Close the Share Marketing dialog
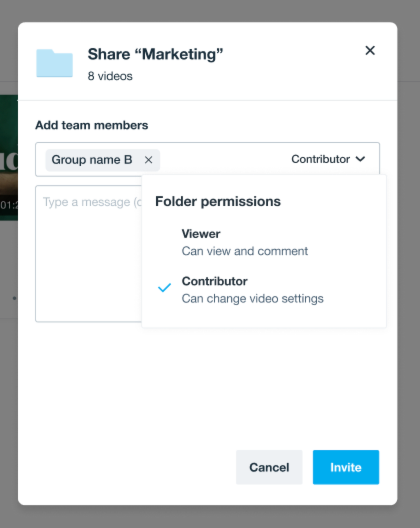This screenshot has width=420, height=528. [370, 51]
